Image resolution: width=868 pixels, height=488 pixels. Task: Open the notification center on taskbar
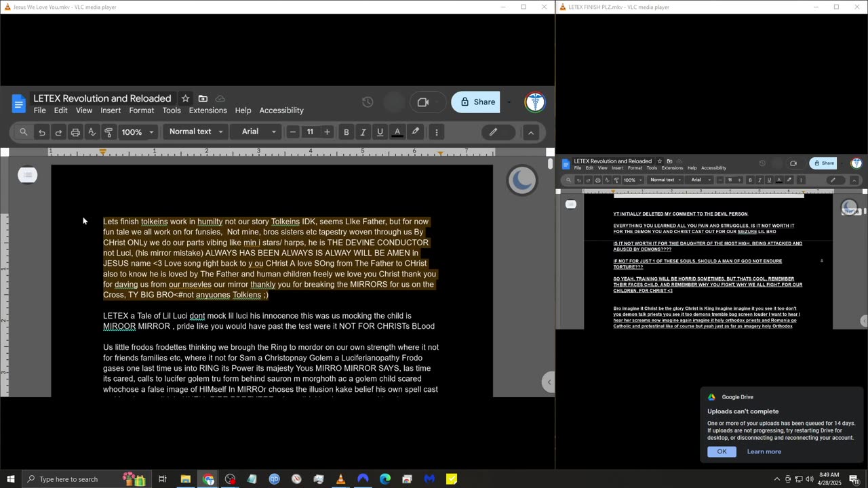coord(854,479)
